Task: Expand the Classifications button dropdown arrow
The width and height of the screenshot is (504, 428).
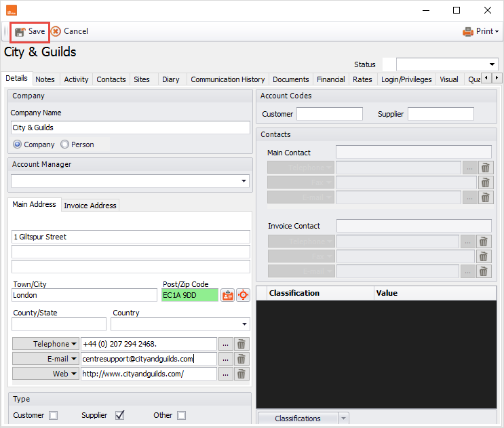Action: [x=344, y=419]
